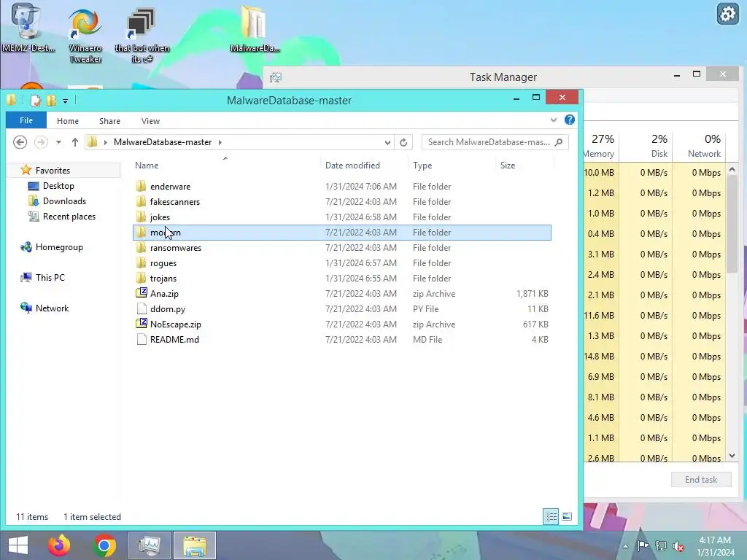Click Task Manager scrollbar down arrow
747x560 pixels.
(732, 455)
